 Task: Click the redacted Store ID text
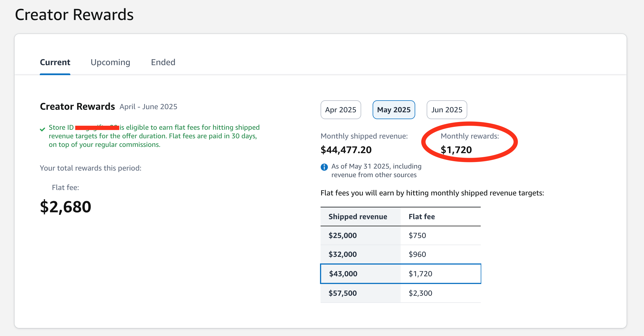coord(97,127)
